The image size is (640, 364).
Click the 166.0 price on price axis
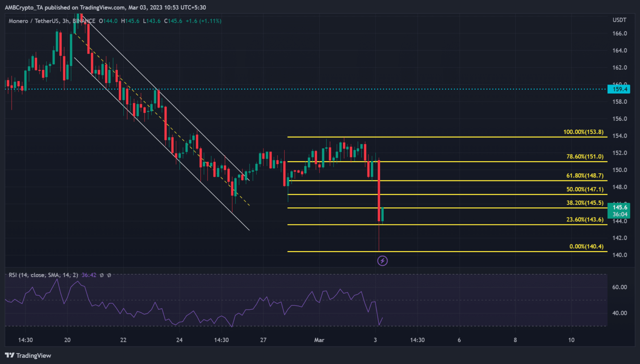[619, 33]
